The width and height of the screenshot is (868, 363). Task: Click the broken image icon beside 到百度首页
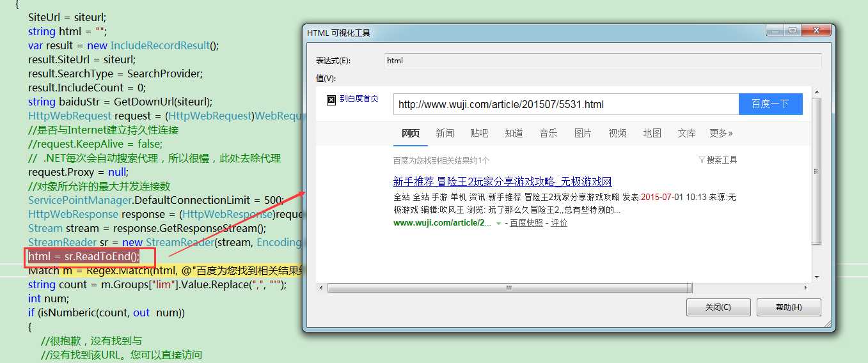[331, 100]
